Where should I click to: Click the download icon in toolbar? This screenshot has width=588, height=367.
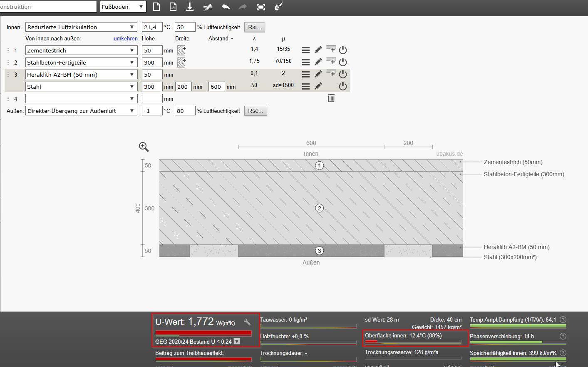pyautogui.click(x=190, y=7)
